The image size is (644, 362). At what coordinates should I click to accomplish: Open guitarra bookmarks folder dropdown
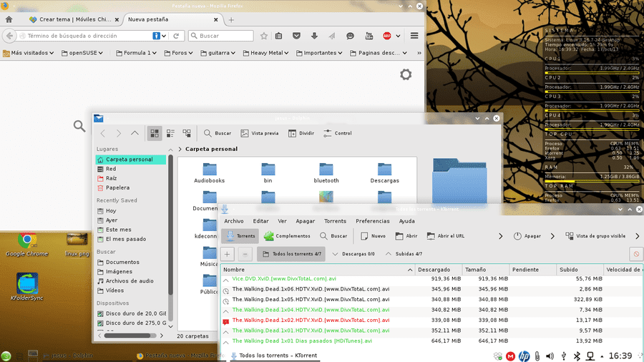218,53
